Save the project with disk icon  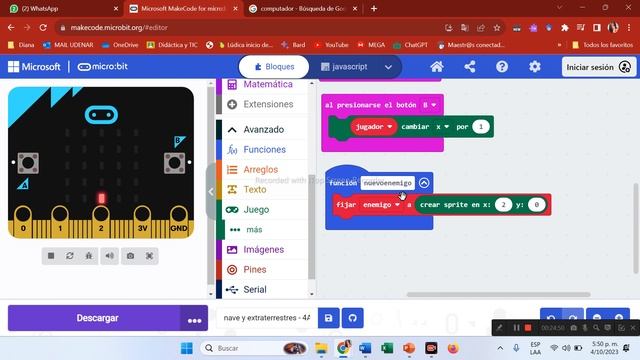pos(329,318)
